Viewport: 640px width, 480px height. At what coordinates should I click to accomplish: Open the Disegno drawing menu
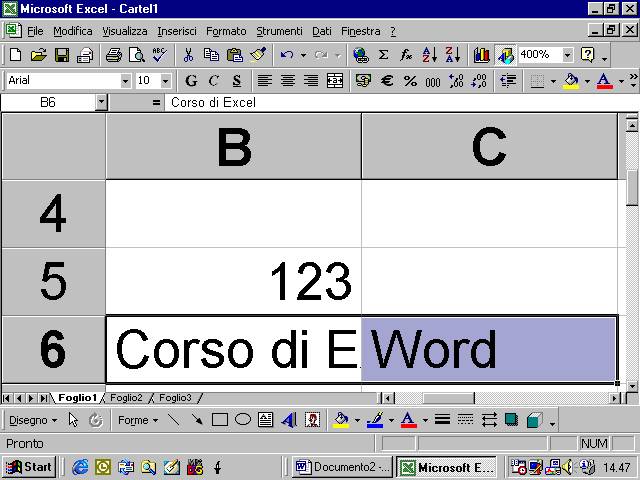(33, 420)
